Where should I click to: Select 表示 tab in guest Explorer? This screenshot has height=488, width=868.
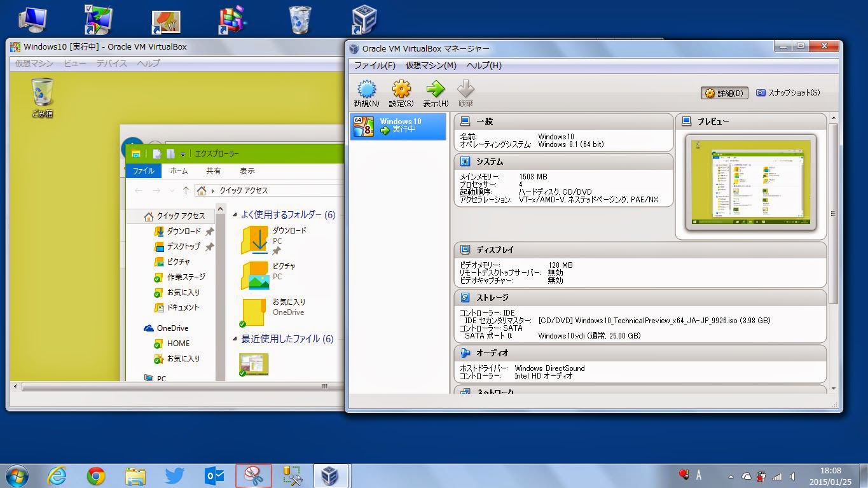(x=247, y=171)
